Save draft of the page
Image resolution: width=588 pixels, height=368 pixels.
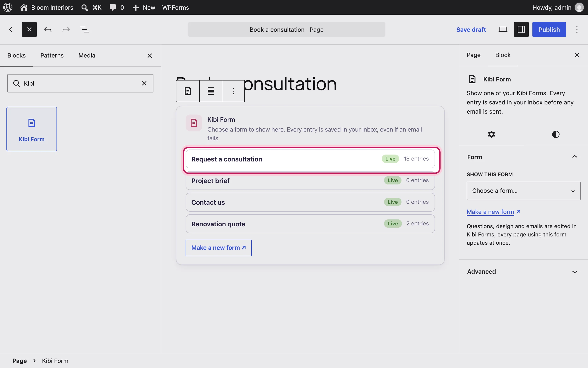[x=471, y=29]
